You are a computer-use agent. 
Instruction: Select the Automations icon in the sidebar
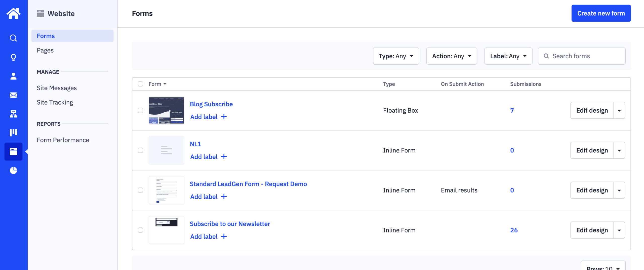[13, 114]
